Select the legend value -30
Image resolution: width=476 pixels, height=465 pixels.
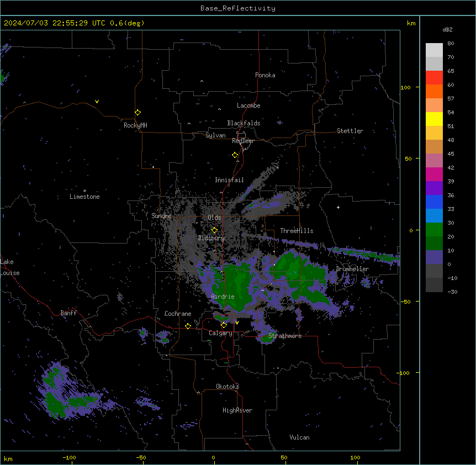click(x=452, y=292)
